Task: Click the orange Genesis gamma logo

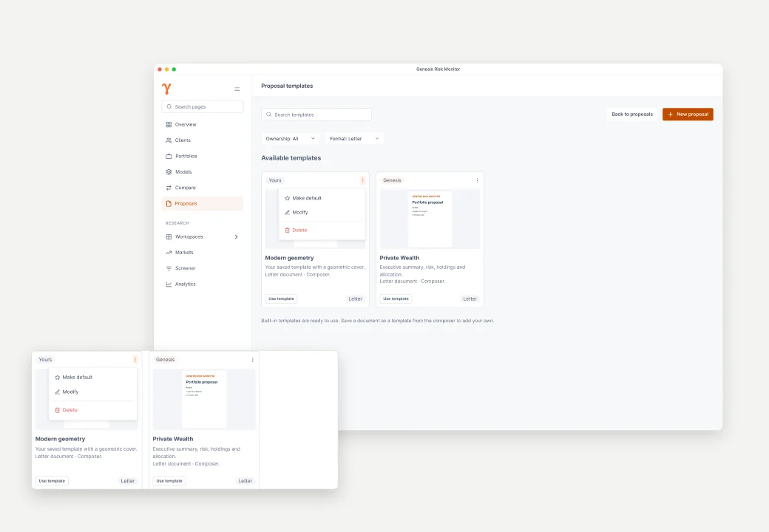Action: coord(167,89)
